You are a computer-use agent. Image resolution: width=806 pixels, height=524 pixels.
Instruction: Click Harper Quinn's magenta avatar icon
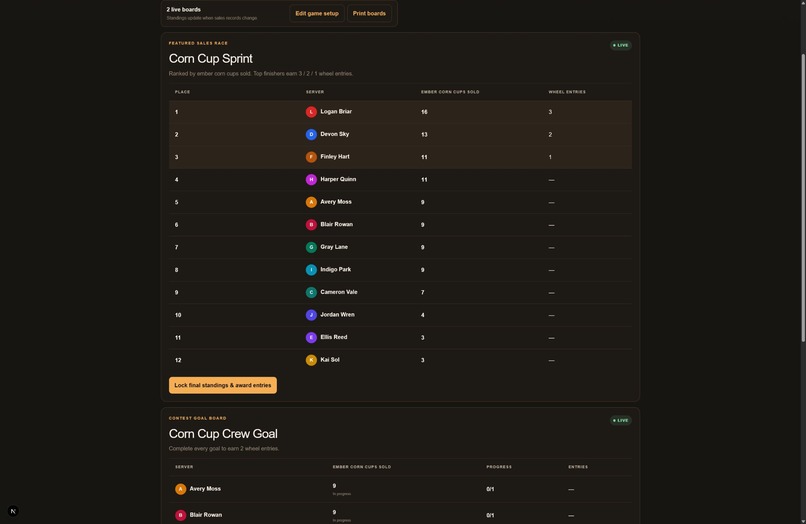pos(311,179)
